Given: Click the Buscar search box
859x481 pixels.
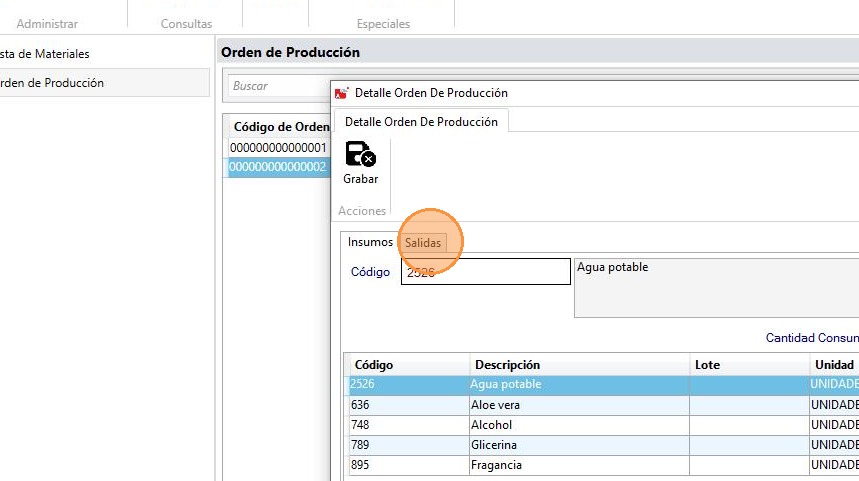Looking at the screenshot, I should [x=278, y=86].
